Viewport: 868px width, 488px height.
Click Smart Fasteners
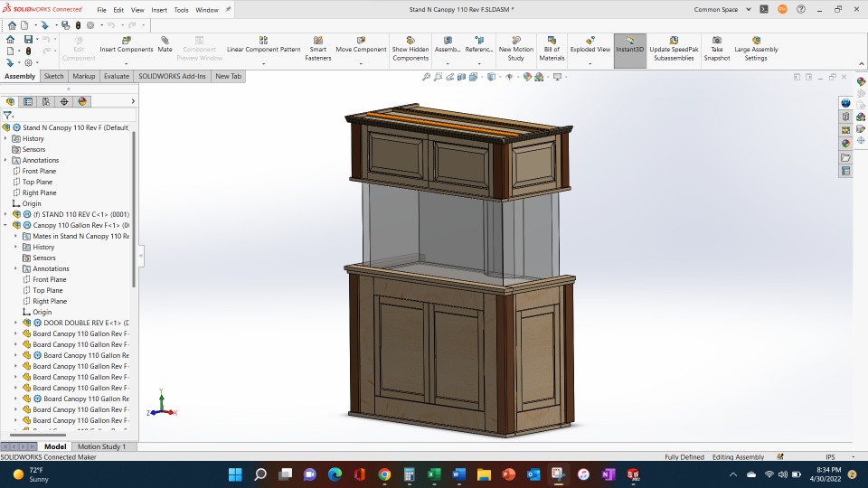tap(317, 49)
